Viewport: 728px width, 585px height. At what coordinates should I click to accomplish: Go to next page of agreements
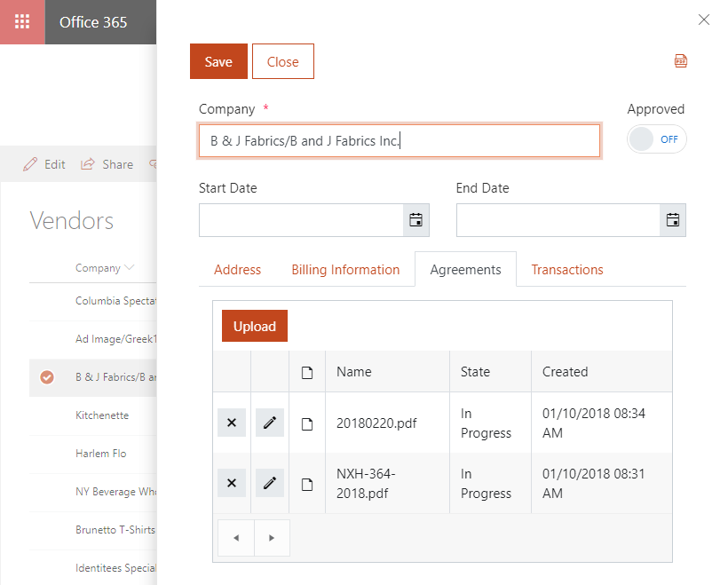point(272,538)
